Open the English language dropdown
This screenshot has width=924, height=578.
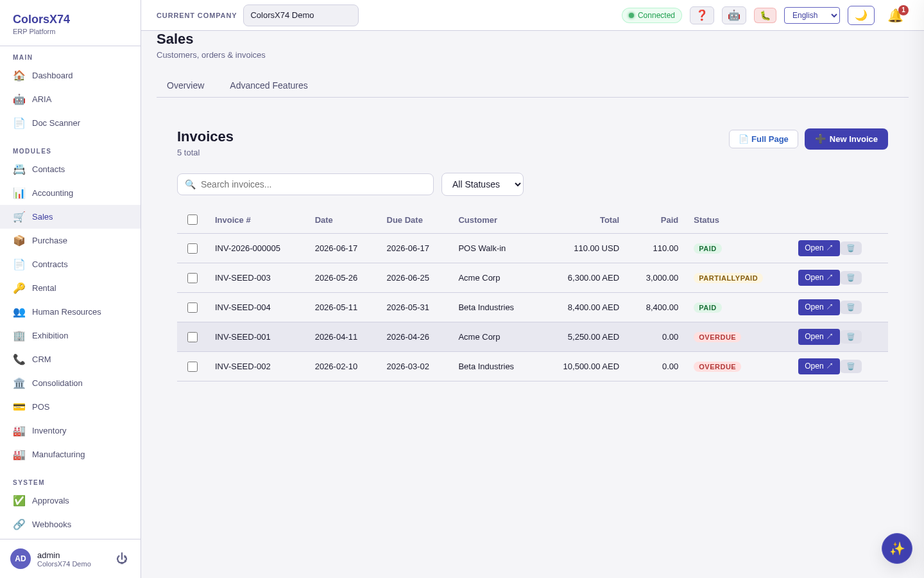click(812, 15)
